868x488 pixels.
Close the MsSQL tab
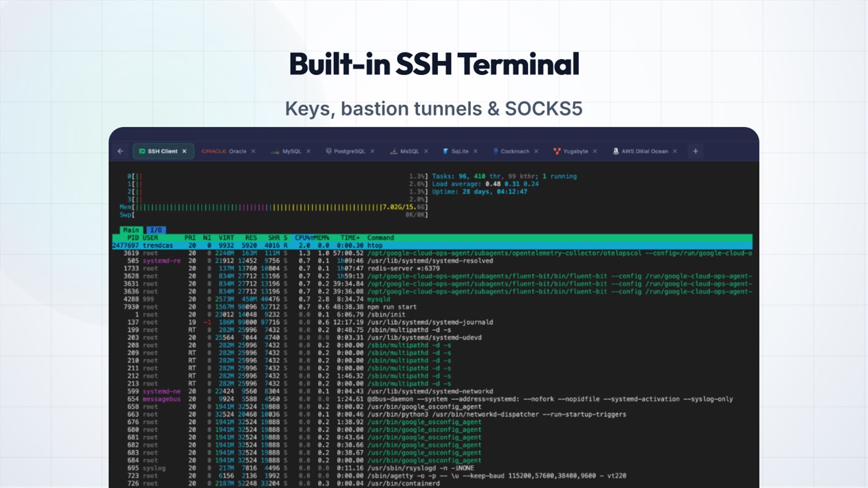(426, 151)
